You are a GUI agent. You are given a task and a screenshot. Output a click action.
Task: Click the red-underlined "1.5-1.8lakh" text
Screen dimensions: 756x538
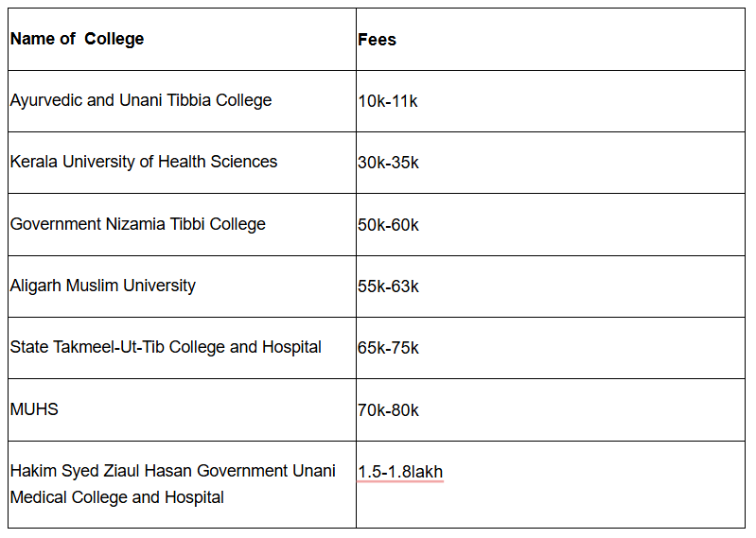[x=400, y=472]
